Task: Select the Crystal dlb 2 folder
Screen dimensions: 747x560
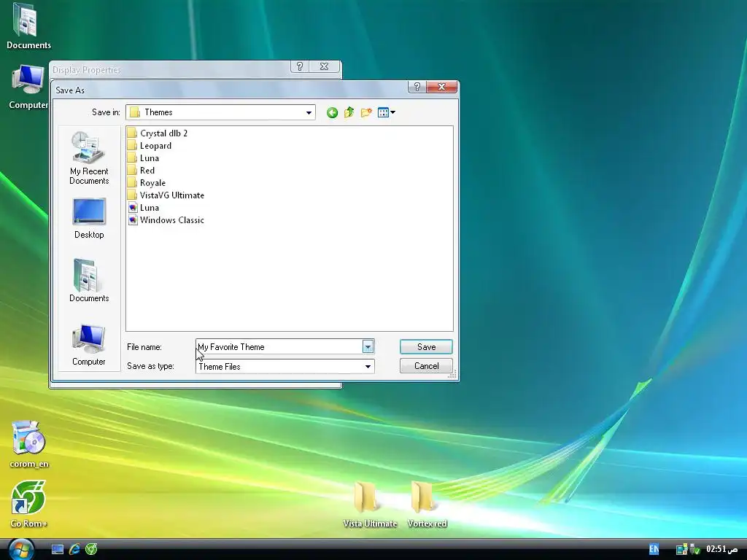Action: tap(158, 133)
